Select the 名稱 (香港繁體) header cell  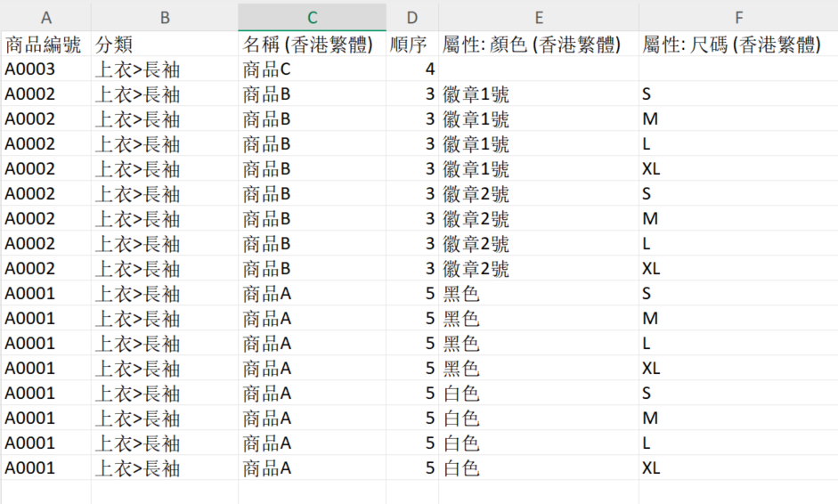(312, 45)
